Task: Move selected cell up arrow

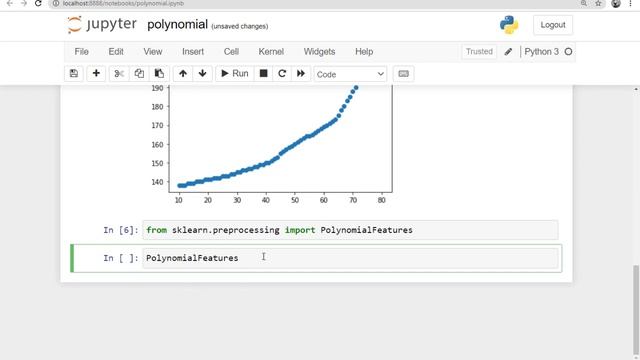Action: (x=183, y=73)
